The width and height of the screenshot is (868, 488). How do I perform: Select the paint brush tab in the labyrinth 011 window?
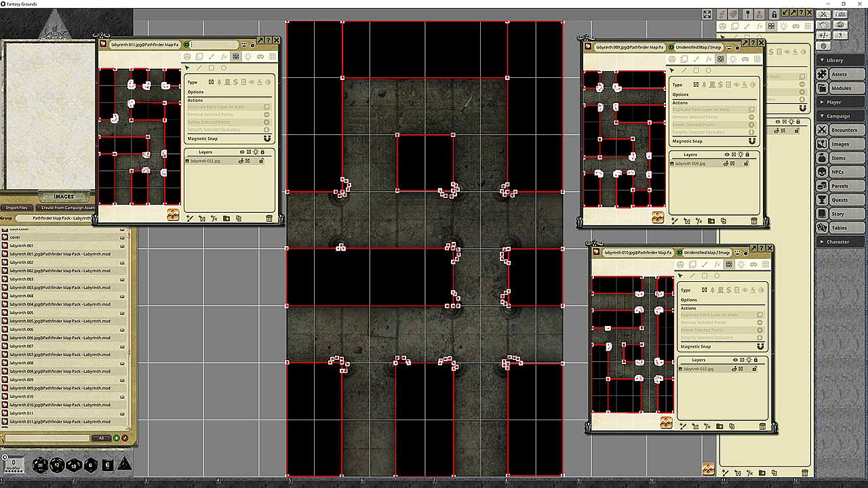[211, 57]
